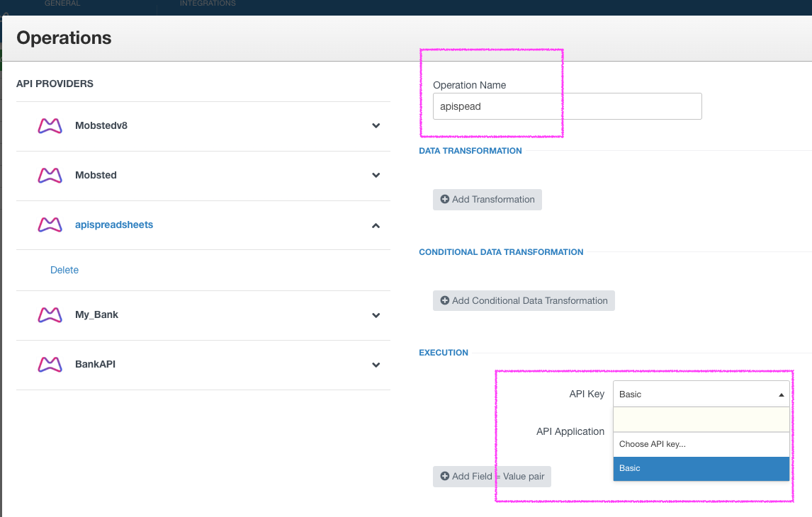Viewport: 812px width, 517px height.
Task: Click the plus icon on Add Conditional Data Transformation
Action: click(x=444, y=301)
